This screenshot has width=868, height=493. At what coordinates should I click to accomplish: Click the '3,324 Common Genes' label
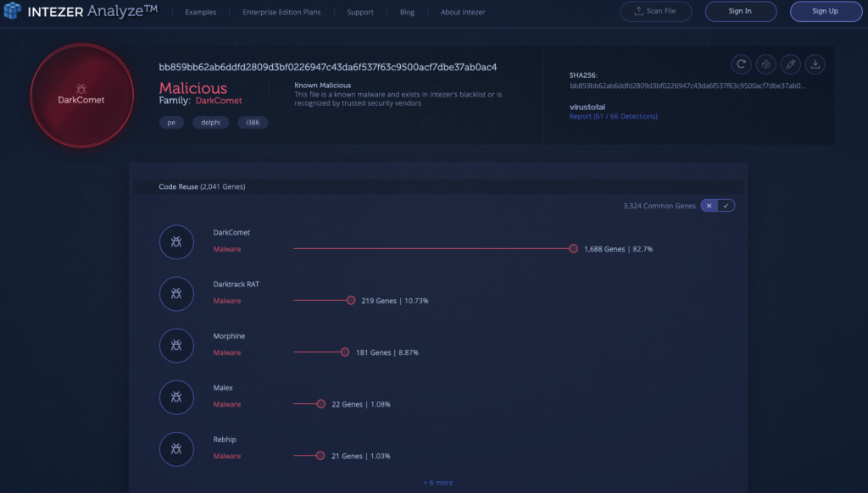tap(659, 206)
